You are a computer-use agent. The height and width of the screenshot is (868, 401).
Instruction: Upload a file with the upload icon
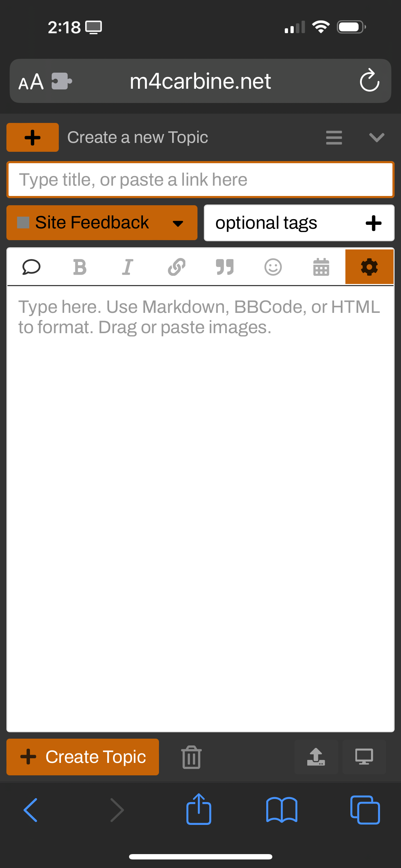click(317, 757)
